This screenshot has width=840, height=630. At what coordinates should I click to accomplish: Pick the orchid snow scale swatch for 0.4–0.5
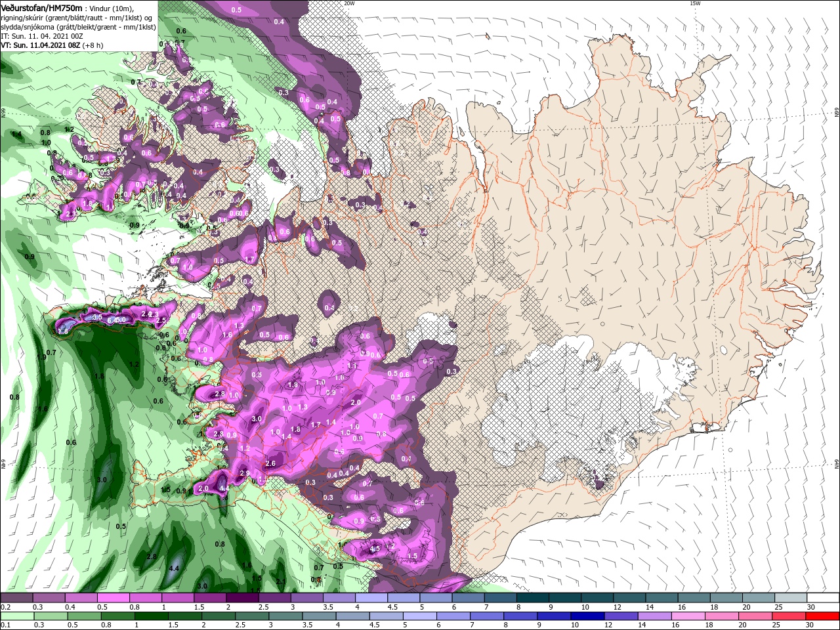click(x=81, y=598)
